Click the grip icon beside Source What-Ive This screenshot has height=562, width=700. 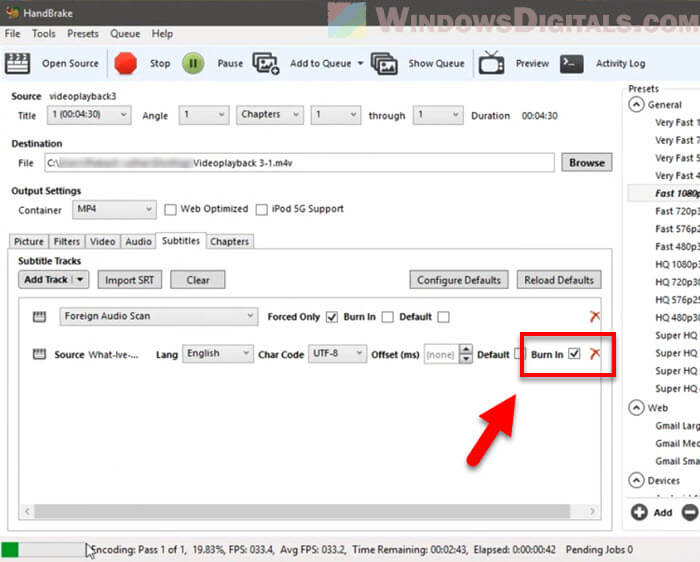[39, 354]
